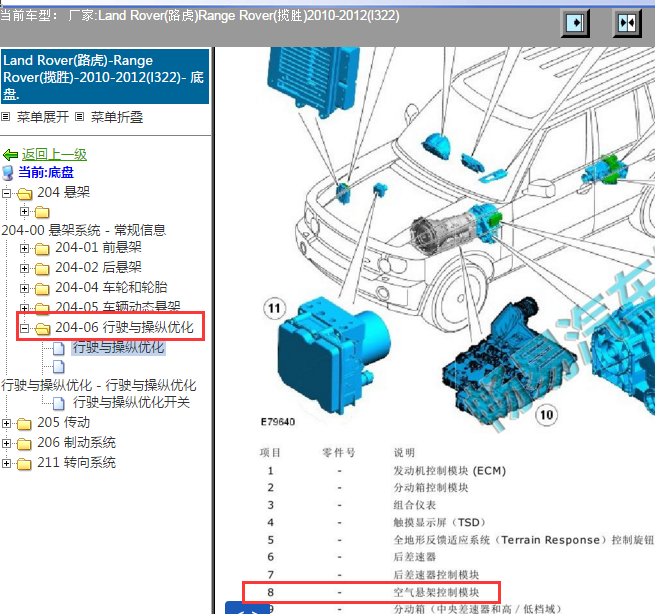
Task: Expand the 204-05 车辆动态悬架 node
Action: point(24,308)
